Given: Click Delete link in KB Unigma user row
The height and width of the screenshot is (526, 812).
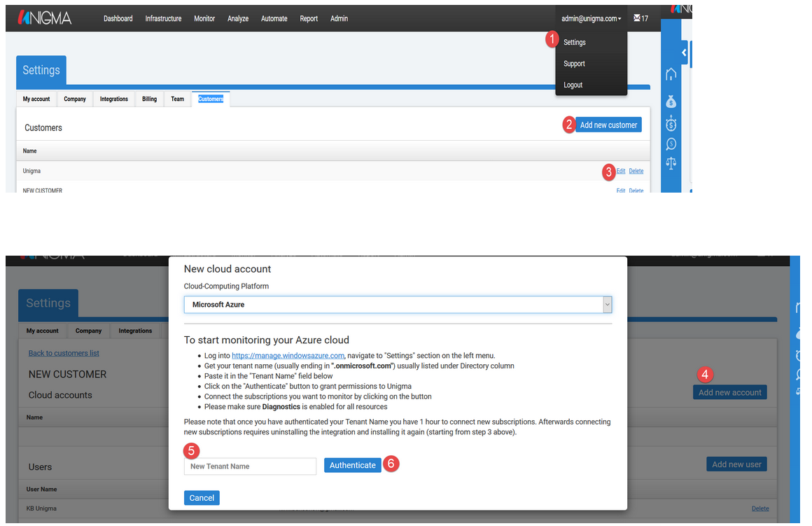Looking at the screenshot, I should pyautogui.click(x=760, y=508).
